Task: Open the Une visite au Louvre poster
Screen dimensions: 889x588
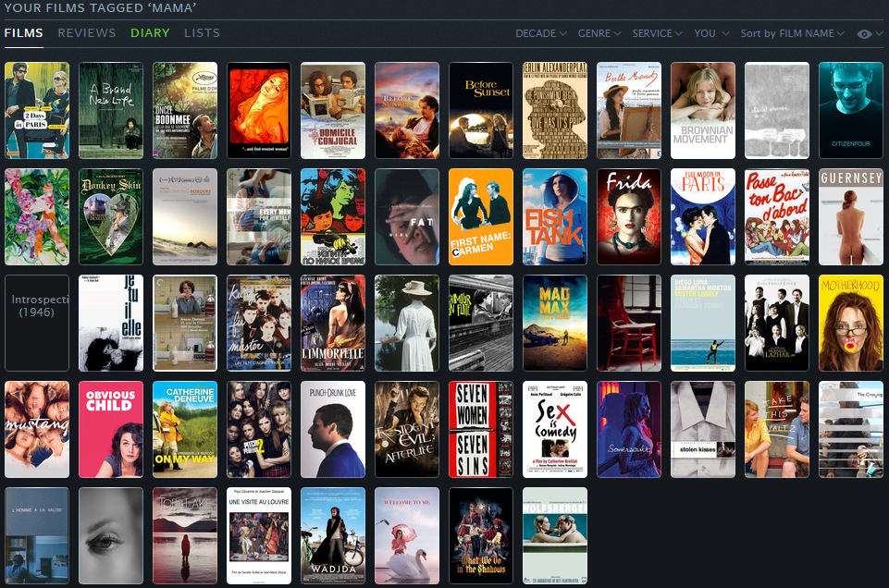Action: pos(259,536)
